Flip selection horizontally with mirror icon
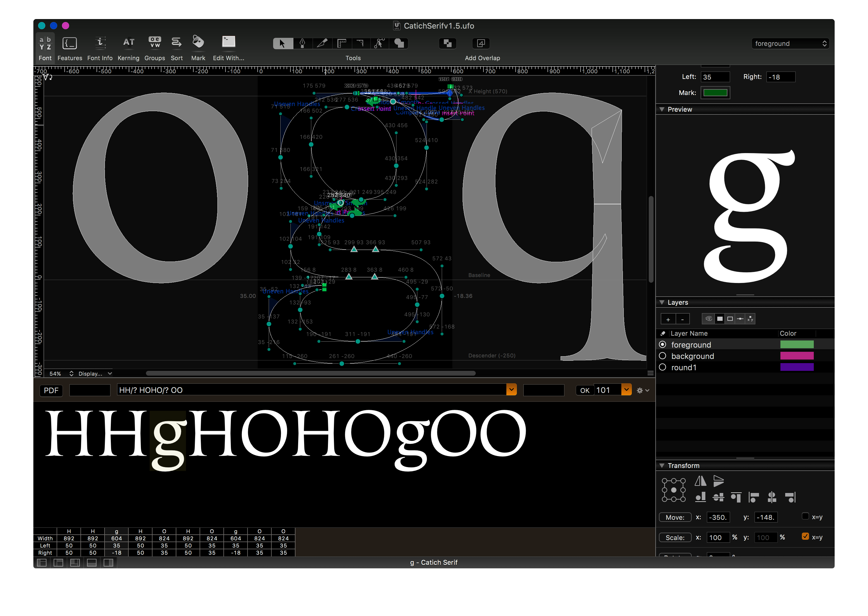 coord(700,481)
